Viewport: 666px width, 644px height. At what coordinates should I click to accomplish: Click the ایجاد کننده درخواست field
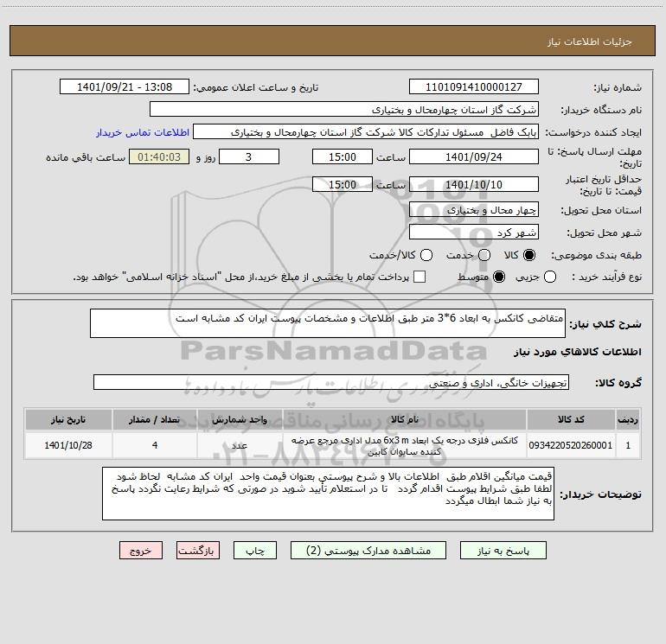[366, 131]
